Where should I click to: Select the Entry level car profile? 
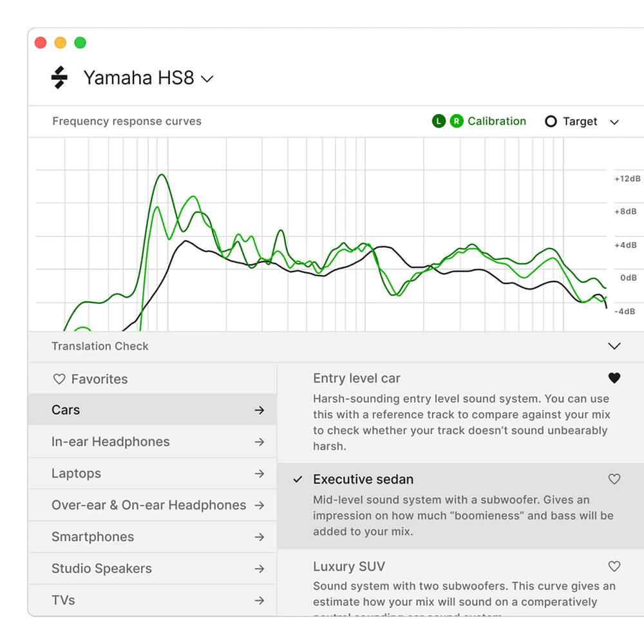[x=355, y=378]
